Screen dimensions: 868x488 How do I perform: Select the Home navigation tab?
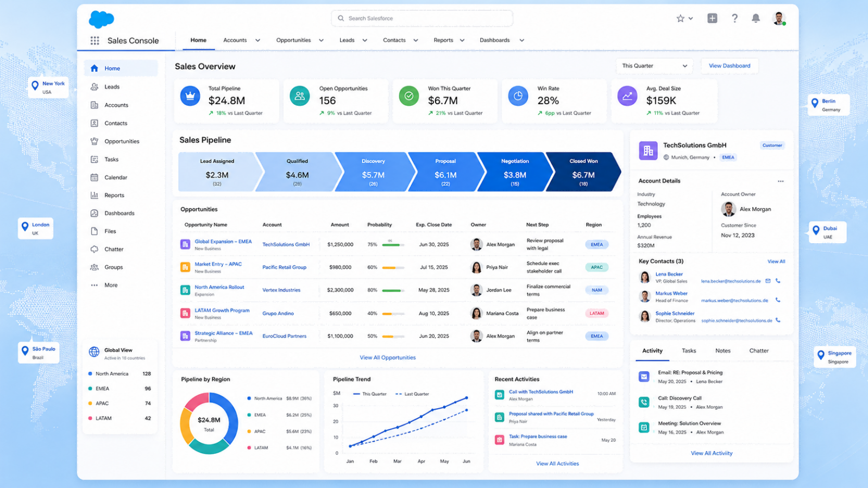(198, 40)
